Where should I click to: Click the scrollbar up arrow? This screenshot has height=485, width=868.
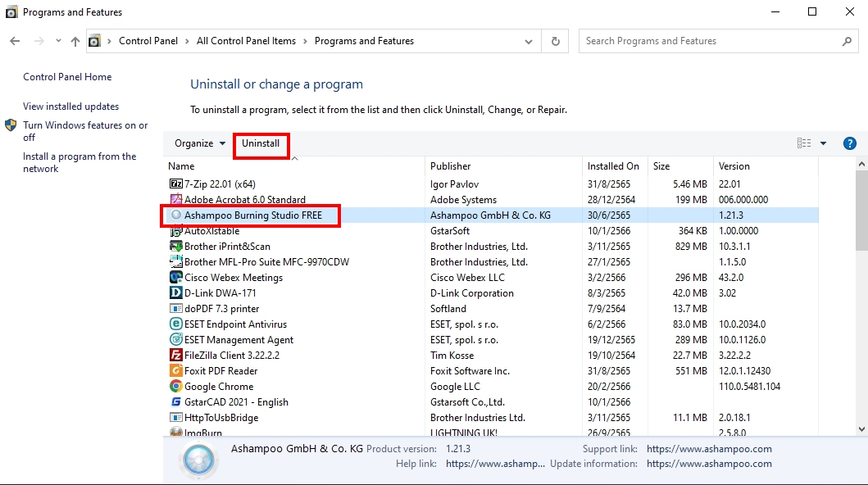pos(861,164)
